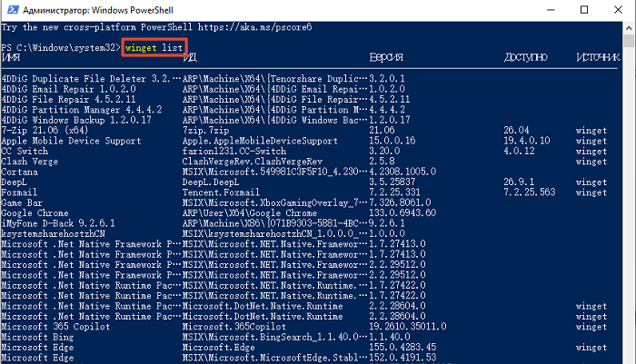Click winget source in 7-Zip row

click(x=591, y=130)
